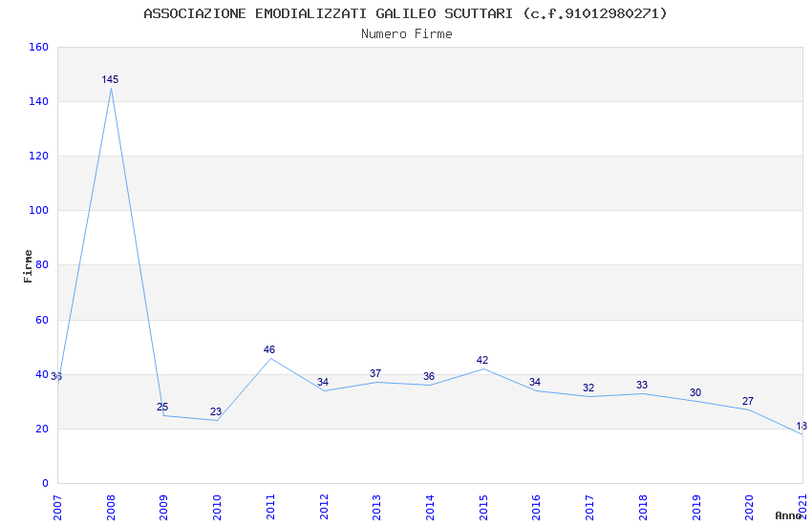
Task: Click the 2008 x-axis year
Action: (x=111, y=507)
